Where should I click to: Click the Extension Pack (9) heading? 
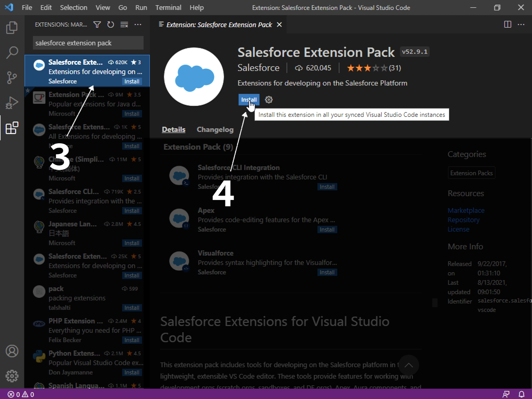(x=198, y=147)
